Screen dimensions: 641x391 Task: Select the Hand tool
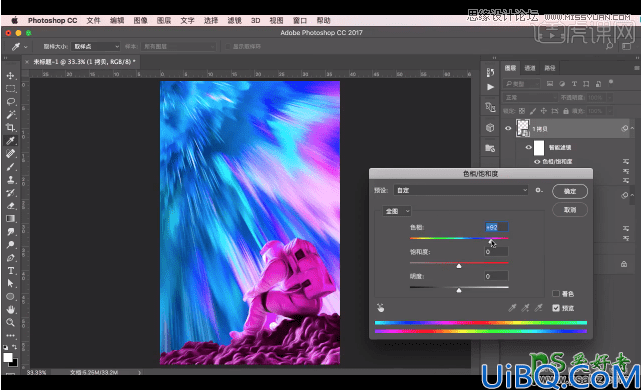(11, 310)
